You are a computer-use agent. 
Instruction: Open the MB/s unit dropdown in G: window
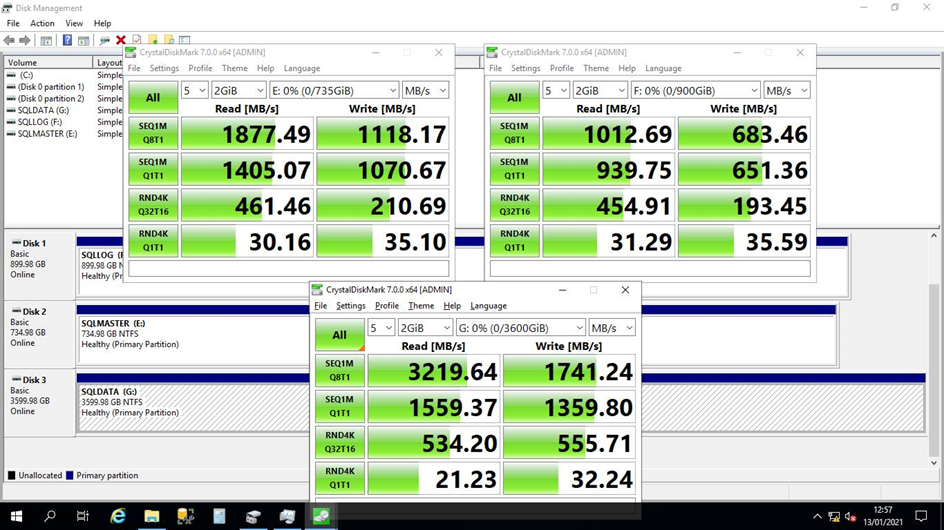[x=611, y=328]
